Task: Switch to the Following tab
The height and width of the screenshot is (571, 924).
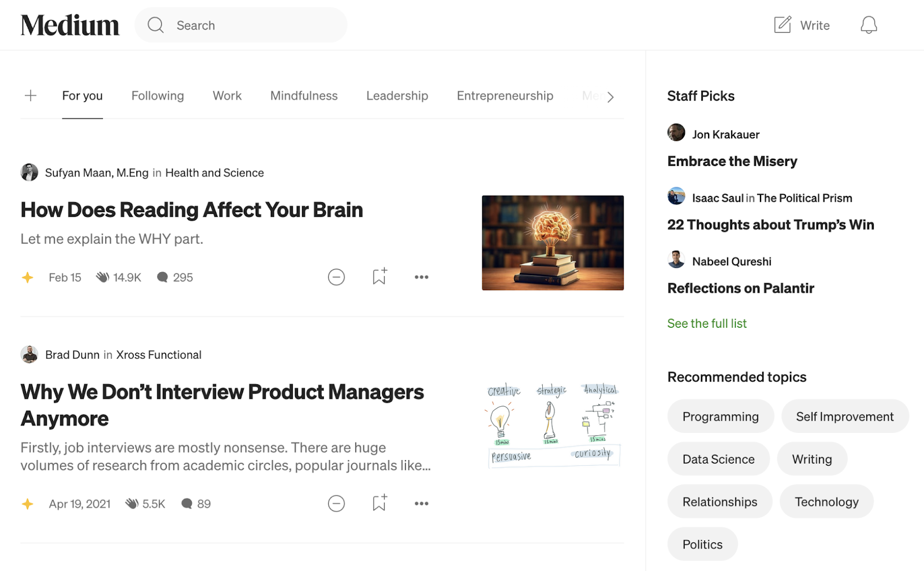Action: [x=157, y=95]
